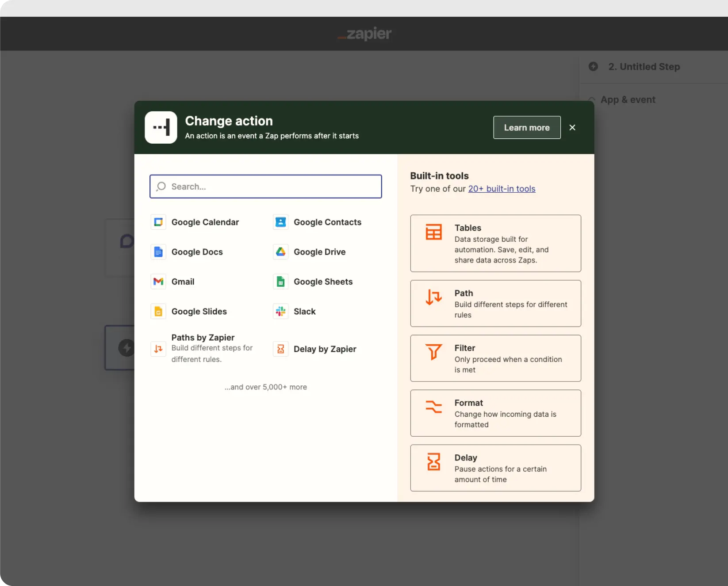This screenshot has height=586, width=728.
Task: Open the Delay built-in tool card
Action: (x=495, y=468)
